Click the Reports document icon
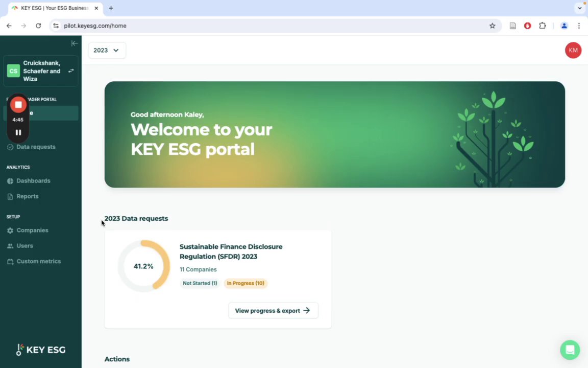Viewport: 588px width, 368px height. [x=10, y=196]
